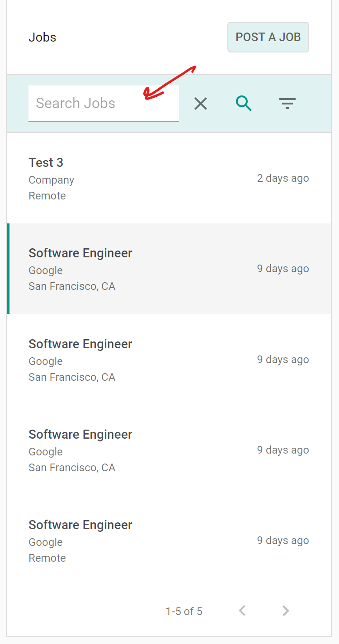Click the '1-5 of 5' pagination label

pos(184,611)
